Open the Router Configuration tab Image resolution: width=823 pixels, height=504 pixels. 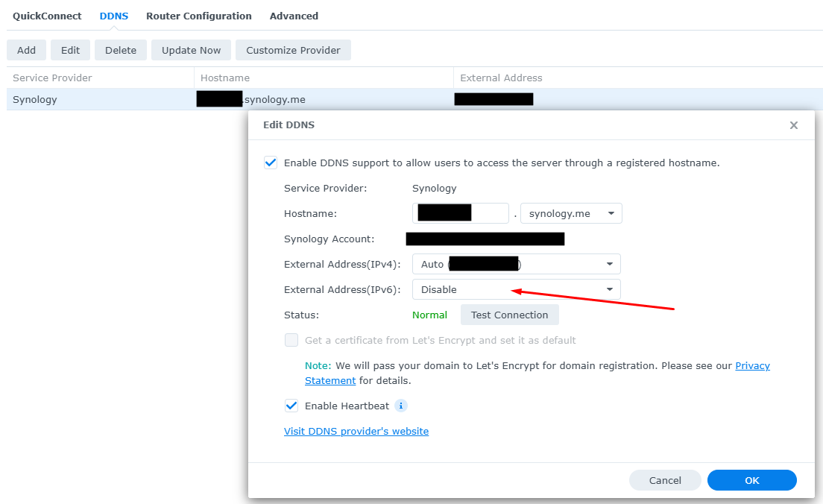point(199,16)
